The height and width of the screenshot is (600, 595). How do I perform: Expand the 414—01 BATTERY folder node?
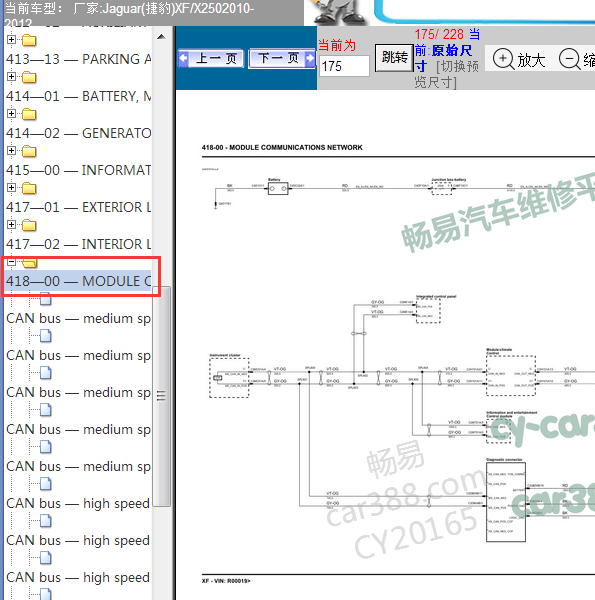click(x=11, y=114)
